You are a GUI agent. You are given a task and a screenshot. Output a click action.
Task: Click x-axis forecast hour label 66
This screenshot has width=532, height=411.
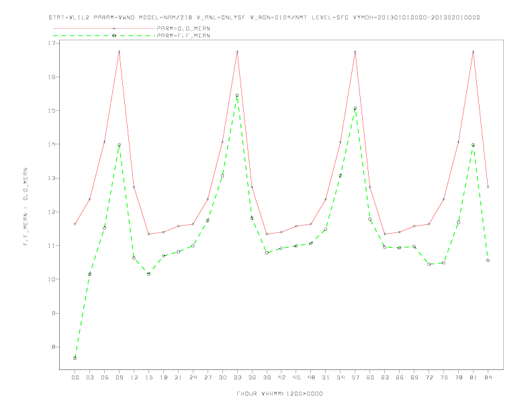tap(400, 377)
